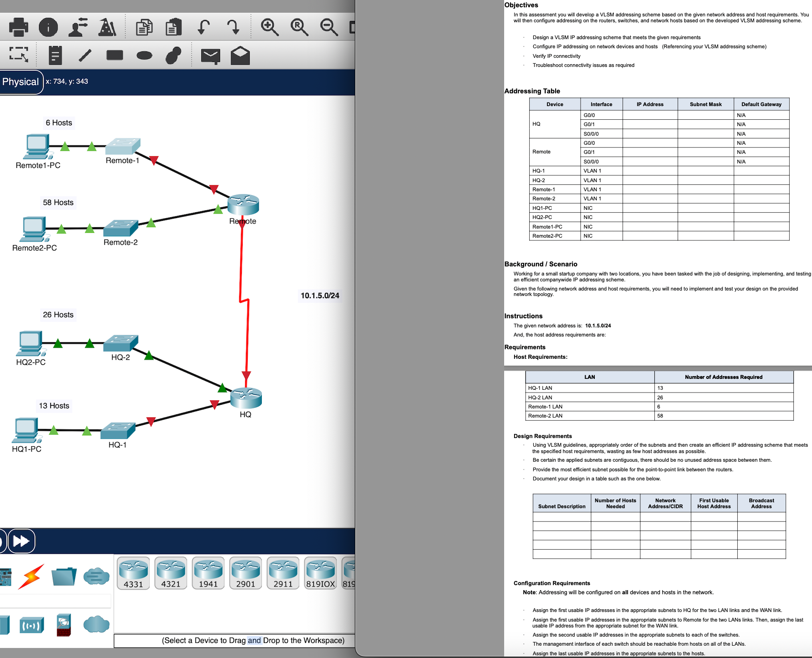Screen dimensions: 812x658
Task: Click the Copy toolbar icon
Action: (x=144, y=27)
